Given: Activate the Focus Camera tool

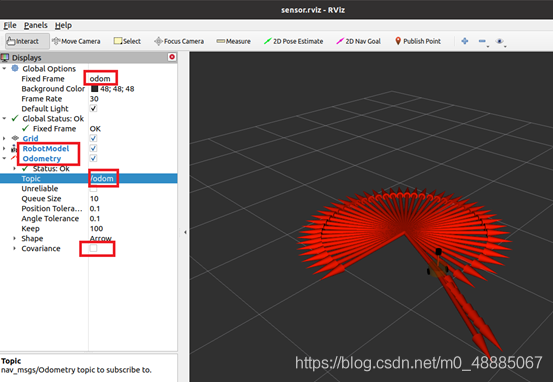Looking at the screenshot, I should click(x=179, y=41).
